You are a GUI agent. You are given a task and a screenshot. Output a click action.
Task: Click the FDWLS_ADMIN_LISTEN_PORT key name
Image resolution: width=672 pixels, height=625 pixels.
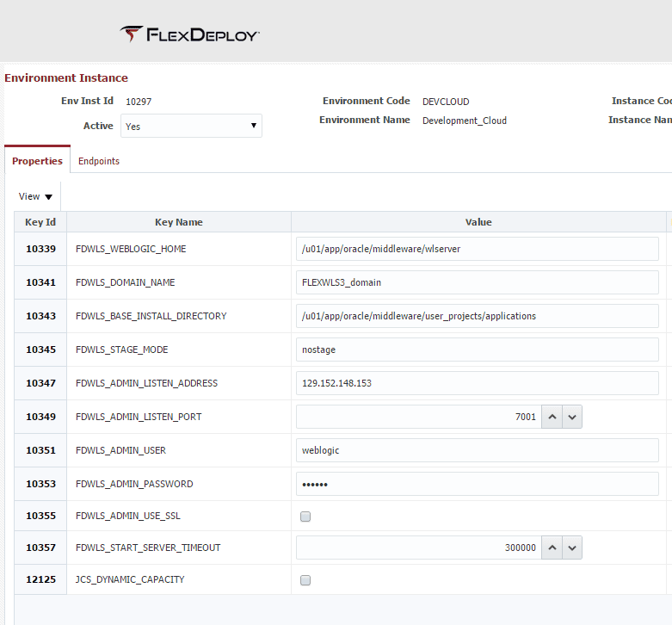139,417
